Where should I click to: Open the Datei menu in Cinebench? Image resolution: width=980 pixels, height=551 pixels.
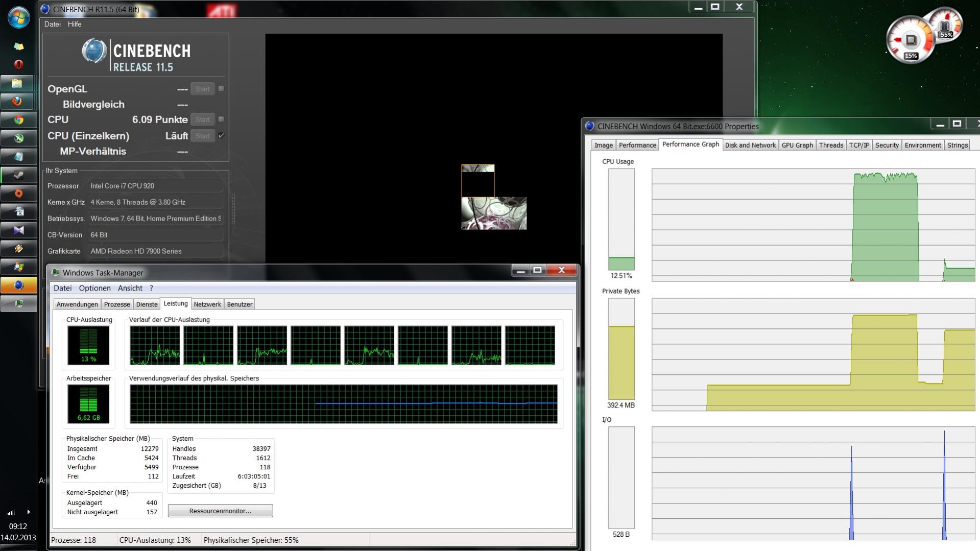[x=52, y=24]
